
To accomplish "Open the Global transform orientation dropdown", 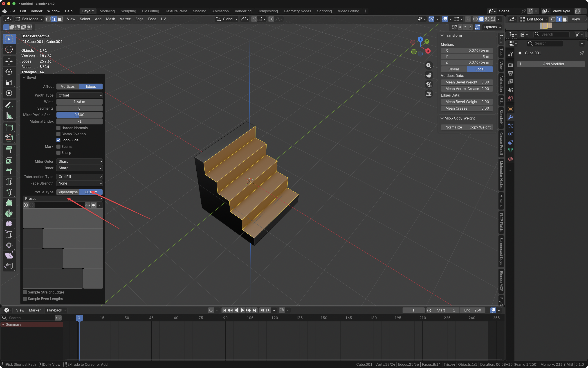I will (227, 19).
